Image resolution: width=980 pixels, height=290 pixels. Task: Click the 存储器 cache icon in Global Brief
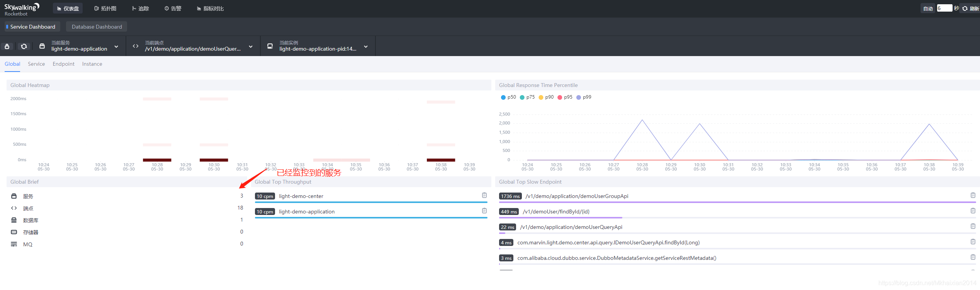click(14, 232)
